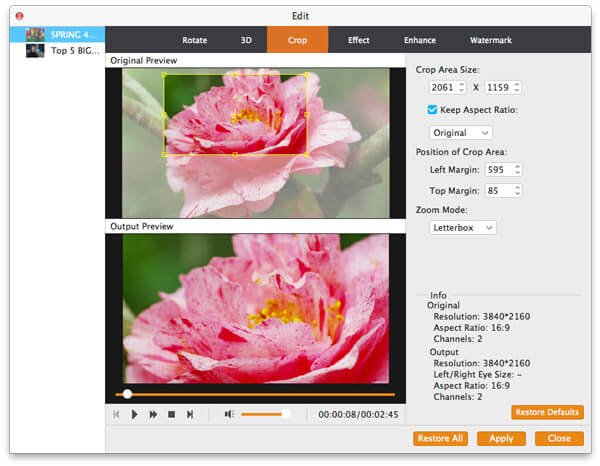Mute the audio with the speaker icon
The image size is (600, 466).
(229, 414)
